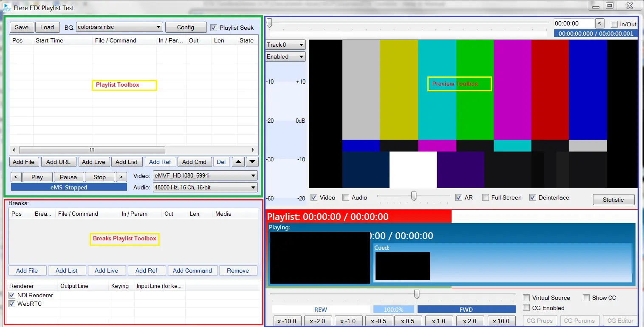
Task: Skip to previous playlist item
Action: (16, 177)
